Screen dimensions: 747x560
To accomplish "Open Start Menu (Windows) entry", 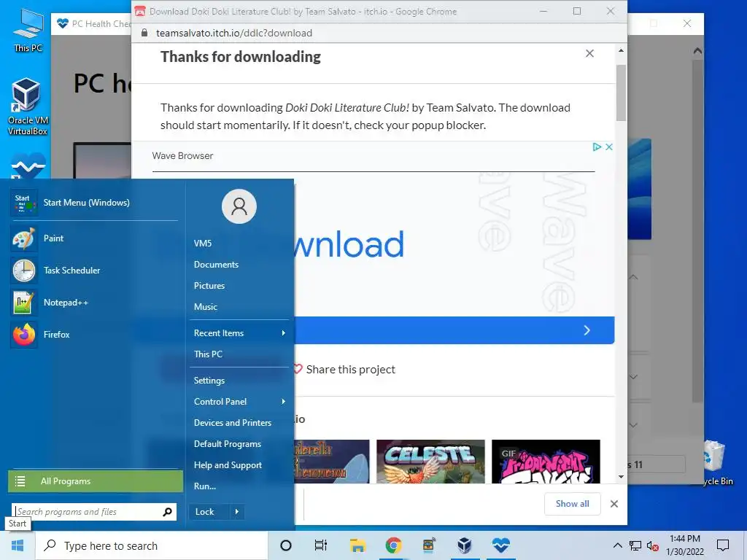I will (94, 203).
